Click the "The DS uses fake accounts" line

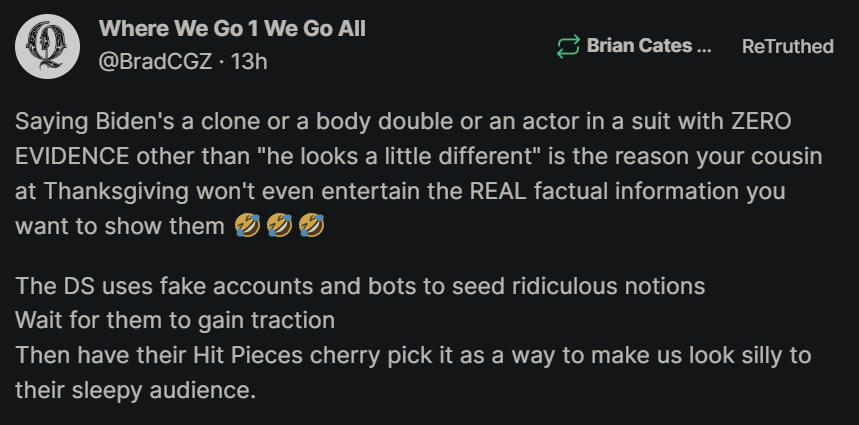[x=360, y=286]
